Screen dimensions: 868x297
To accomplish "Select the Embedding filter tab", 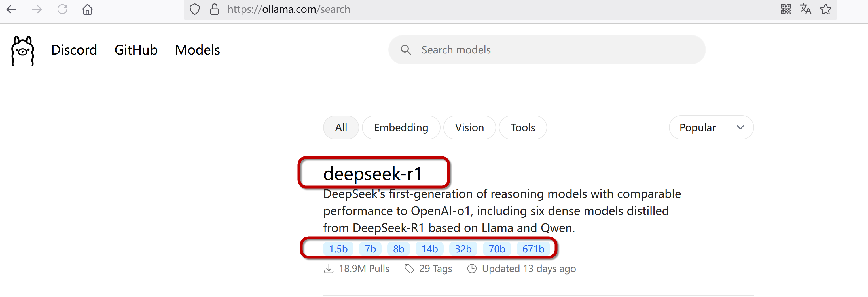I will coord(401,127).
